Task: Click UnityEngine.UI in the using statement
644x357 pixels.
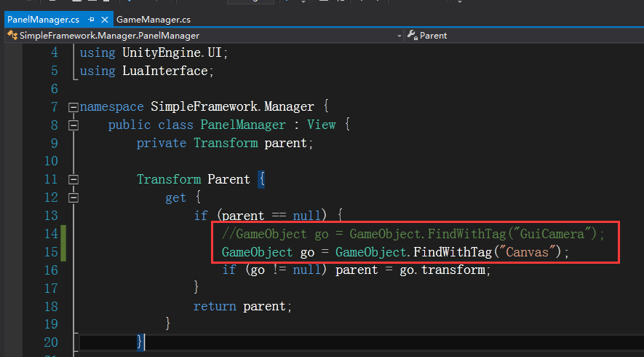Action: [172, 52]
